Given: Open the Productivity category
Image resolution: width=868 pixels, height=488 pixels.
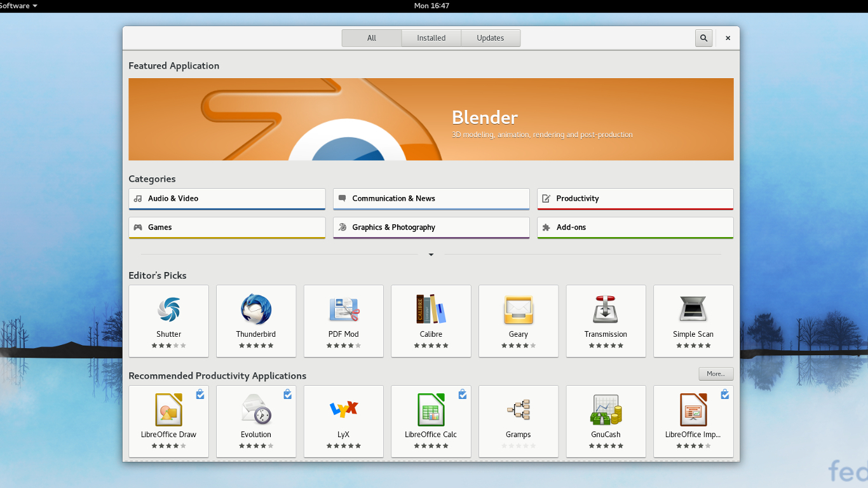Looking at the screenshot, I should [635, 199].
